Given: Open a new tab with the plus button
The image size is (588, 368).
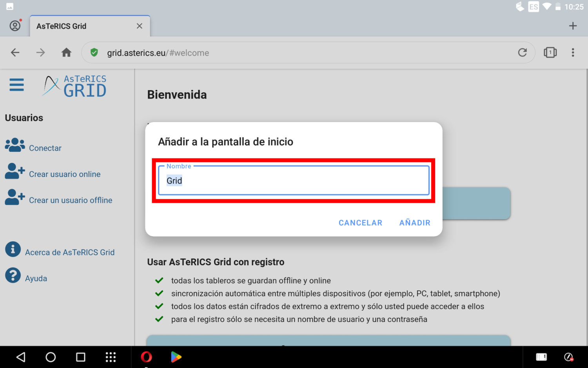Looking at the screenshot, I should [x=573, y=26].
